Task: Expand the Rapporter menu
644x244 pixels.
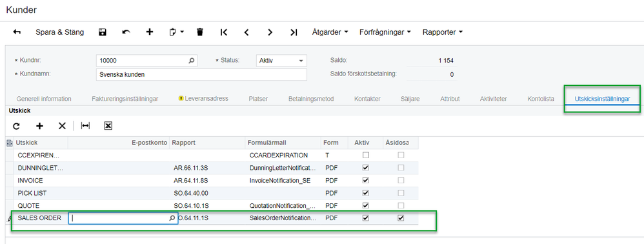Action: pos(443,32)
